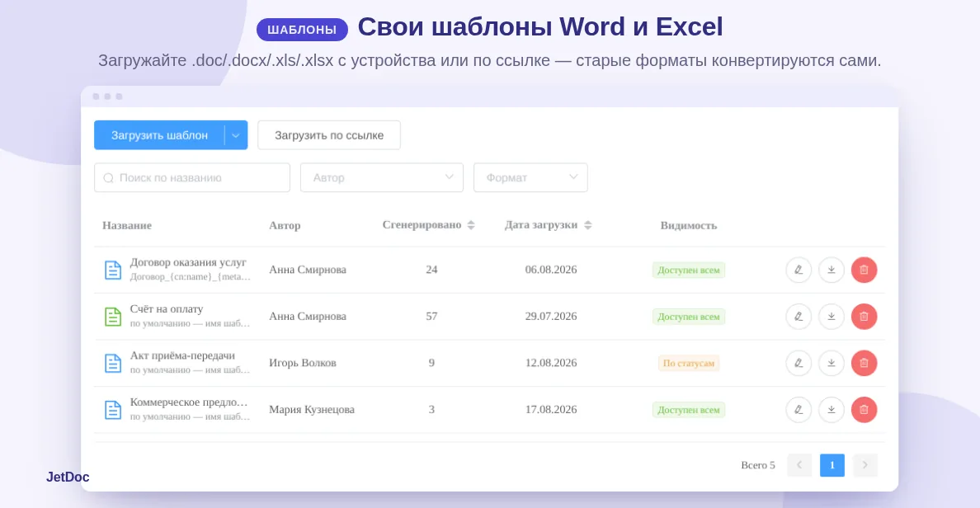Screen dimensions: 980x508
Task: Download the Договор оказания услуг template
Action: [x=832, y=270]
